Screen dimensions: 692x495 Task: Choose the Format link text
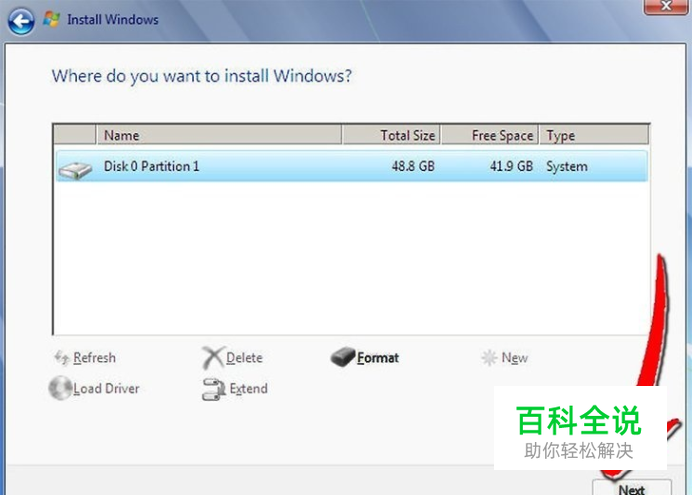coord(378,358)
